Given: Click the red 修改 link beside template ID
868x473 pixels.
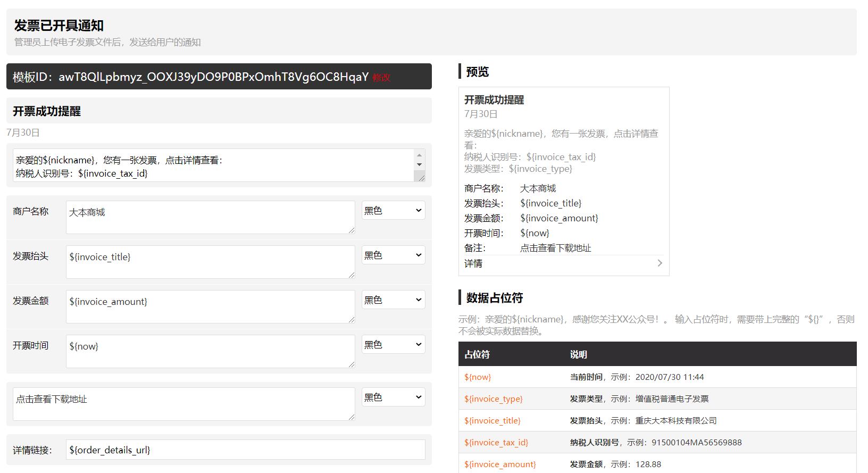Looking at the screenshot, I should [381, 78].
